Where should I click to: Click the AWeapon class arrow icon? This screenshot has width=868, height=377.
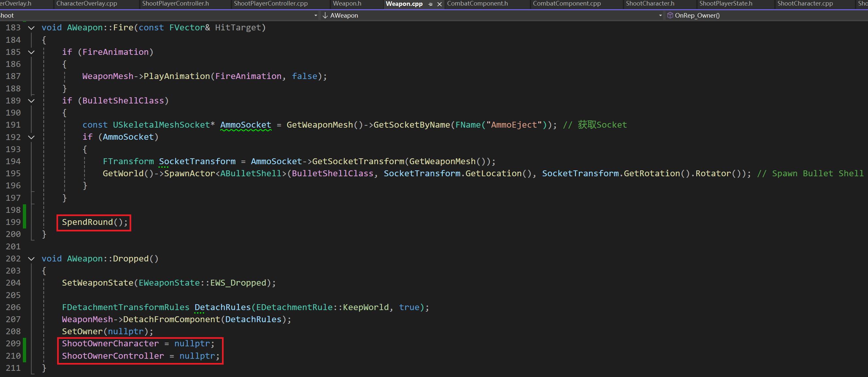click(x=325, y=15)
